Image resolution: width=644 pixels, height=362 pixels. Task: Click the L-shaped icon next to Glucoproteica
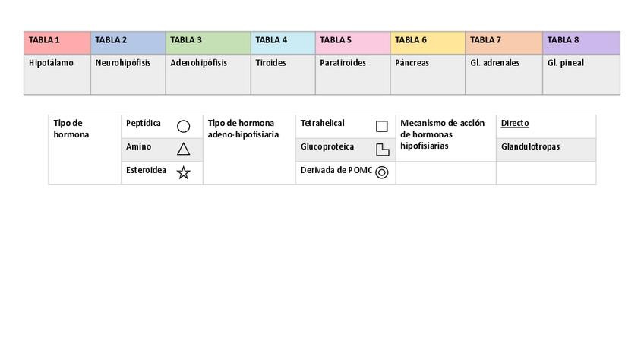point(382,150)
